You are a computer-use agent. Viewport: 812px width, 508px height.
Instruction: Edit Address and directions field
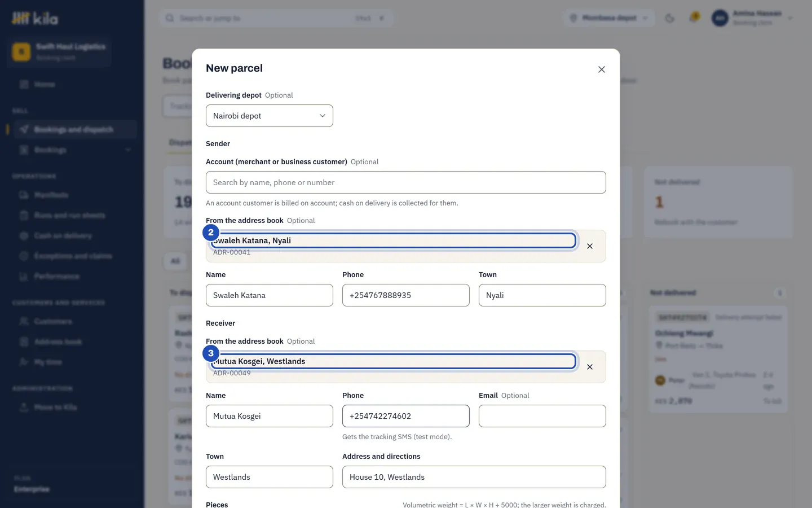click(474, 477)
